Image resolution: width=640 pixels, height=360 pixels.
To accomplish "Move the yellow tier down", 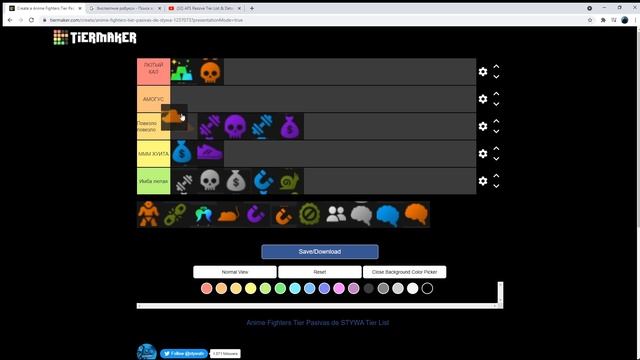I will point(496,159).
